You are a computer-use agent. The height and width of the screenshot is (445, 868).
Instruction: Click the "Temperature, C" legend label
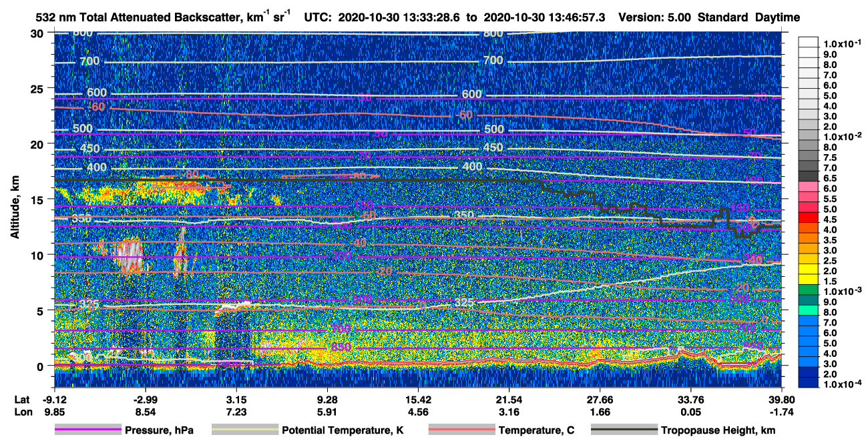coord(536,431)
